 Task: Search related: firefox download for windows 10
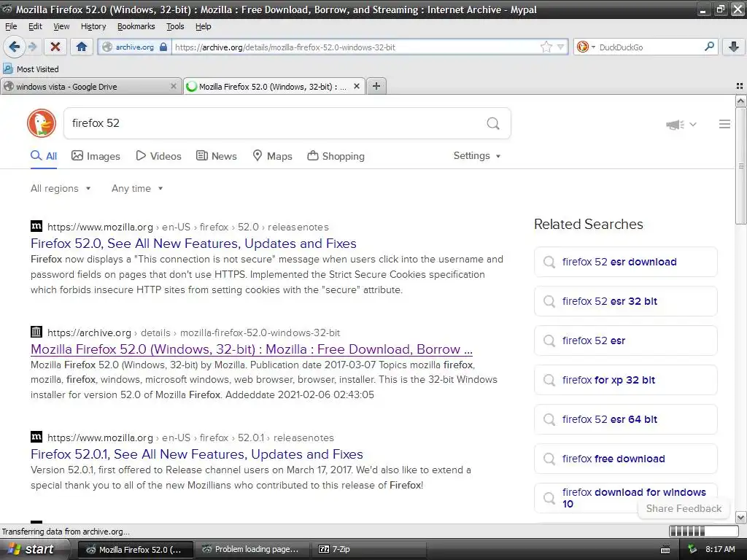[625, 498]
